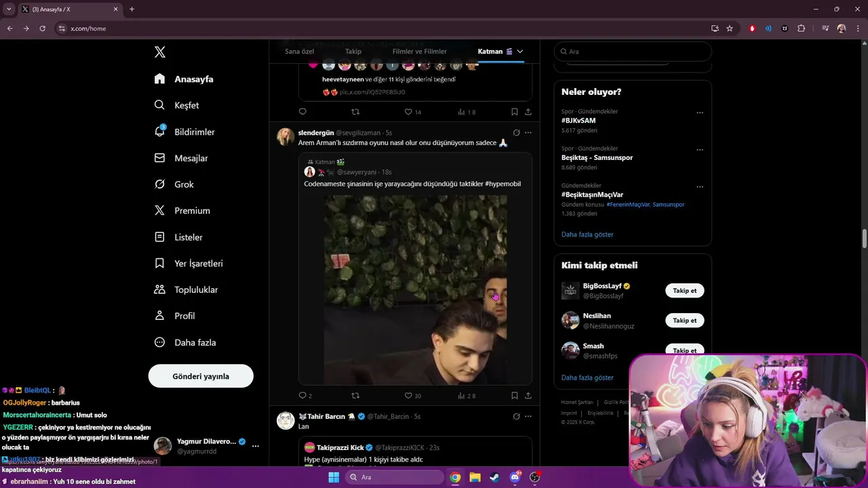This screenshot has width=868, height=488.
Task: Open more options on Tahir Barcın's post
Action: pos(528,416)
